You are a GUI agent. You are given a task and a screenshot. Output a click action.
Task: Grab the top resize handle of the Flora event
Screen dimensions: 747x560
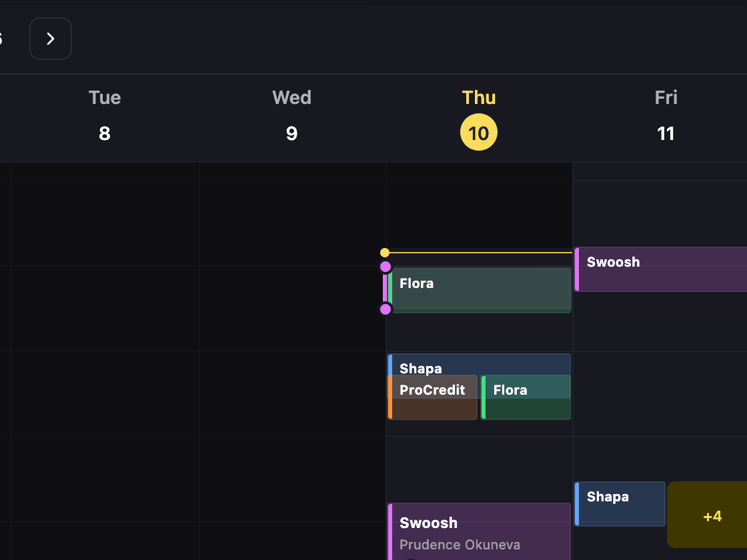pyautogui.click(x=386, y=267)
